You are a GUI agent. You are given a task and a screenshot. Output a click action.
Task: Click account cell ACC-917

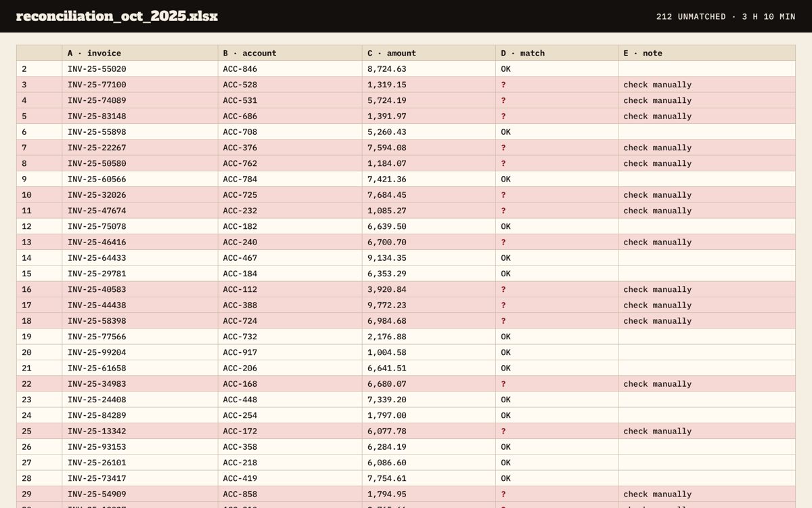[x=290, y=352]
